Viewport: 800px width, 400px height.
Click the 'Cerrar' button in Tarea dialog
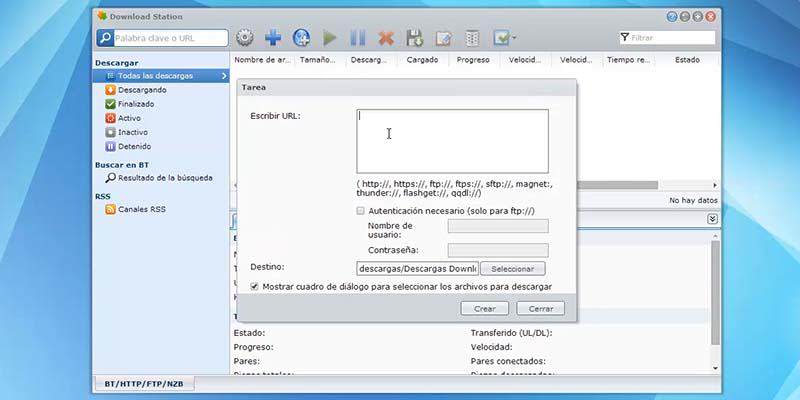541,309
